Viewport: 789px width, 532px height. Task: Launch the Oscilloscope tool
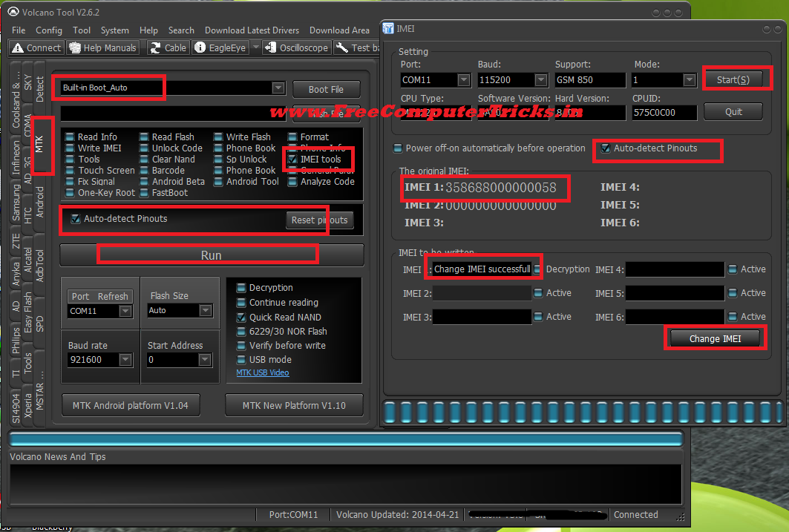coord(296,47)
